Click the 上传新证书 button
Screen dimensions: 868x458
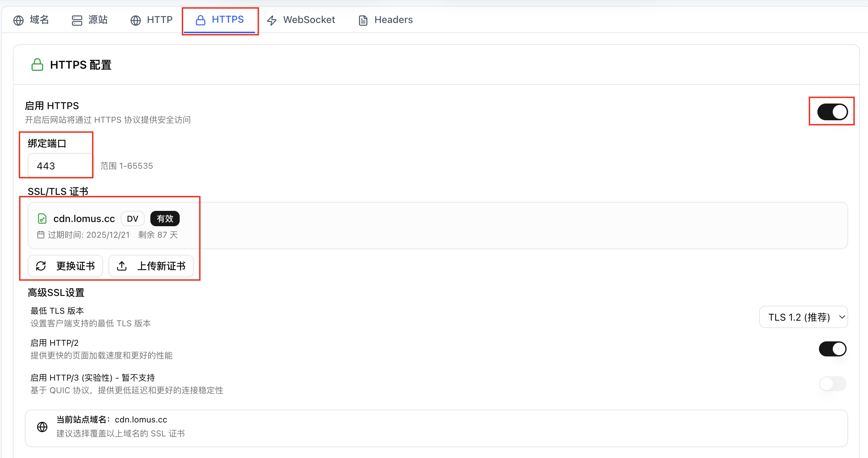pyautogui.click(x=151, y=266)
